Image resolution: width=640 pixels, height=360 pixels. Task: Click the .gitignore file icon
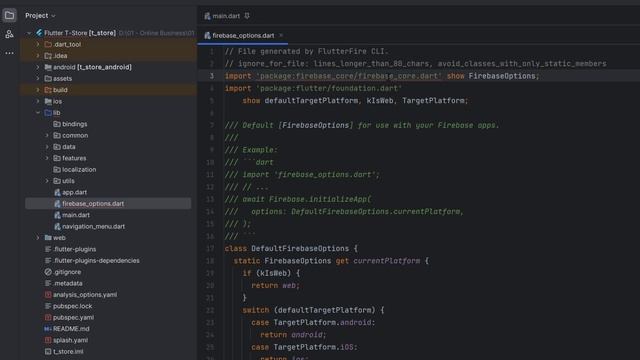(x=48, y=272)
